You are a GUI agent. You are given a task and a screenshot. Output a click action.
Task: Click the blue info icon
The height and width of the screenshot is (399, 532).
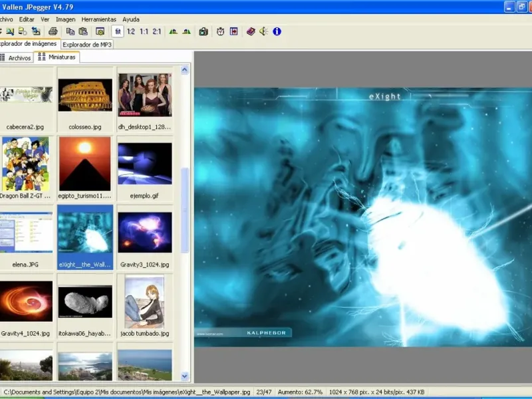tap(277, 31)
